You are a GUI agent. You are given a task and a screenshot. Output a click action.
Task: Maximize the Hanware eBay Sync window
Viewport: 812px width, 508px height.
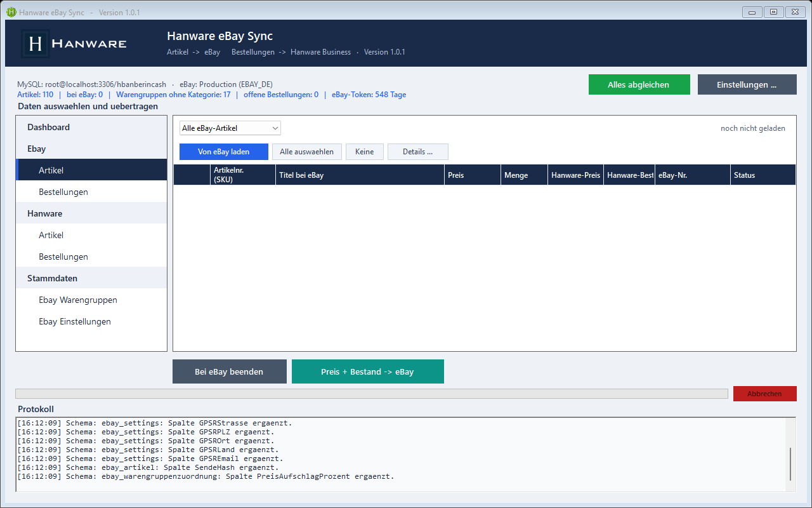pyautogui.click(x=774, y=12)
